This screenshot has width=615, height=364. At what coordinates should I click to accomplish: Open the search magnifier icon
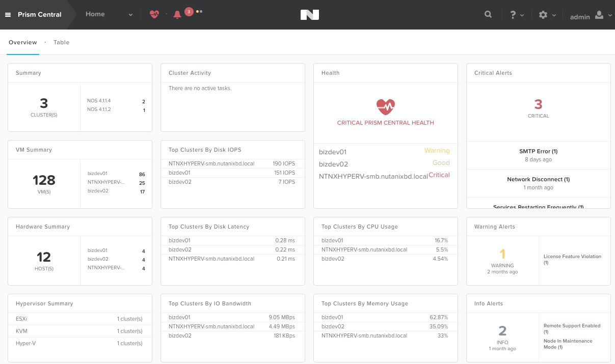point(488,15)
